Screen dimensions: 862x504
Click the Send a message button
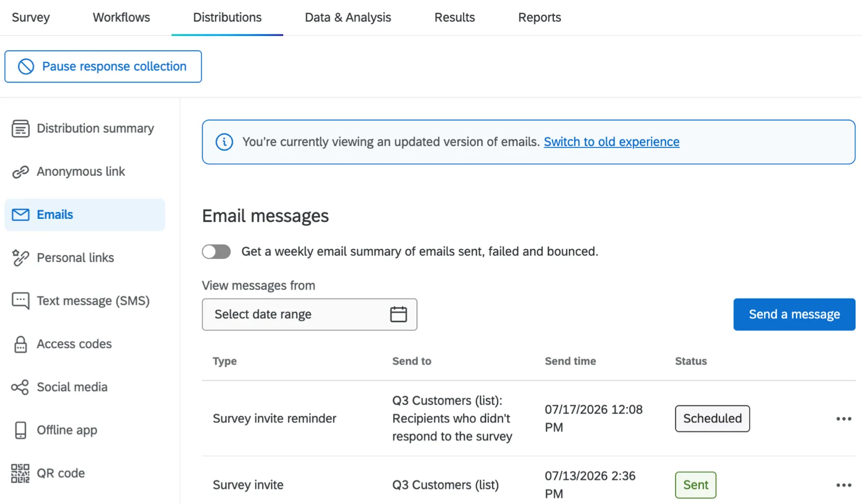pos(794,314)
